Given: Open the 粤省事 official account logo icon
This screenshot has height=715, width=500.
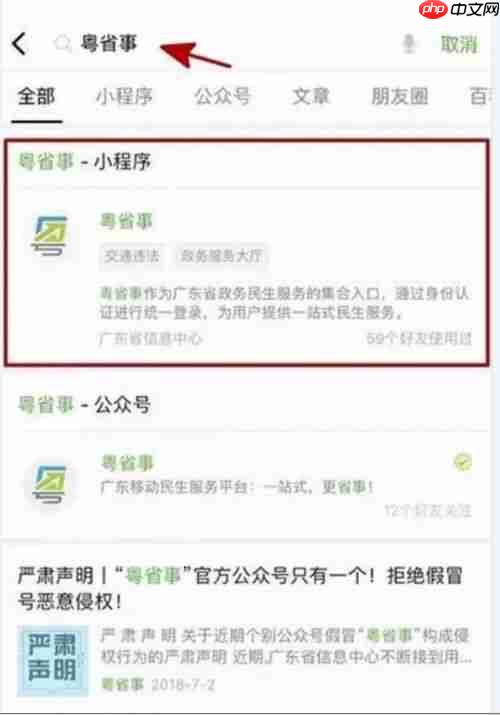Looking at the screenshot, I should (x=50, y=484).
